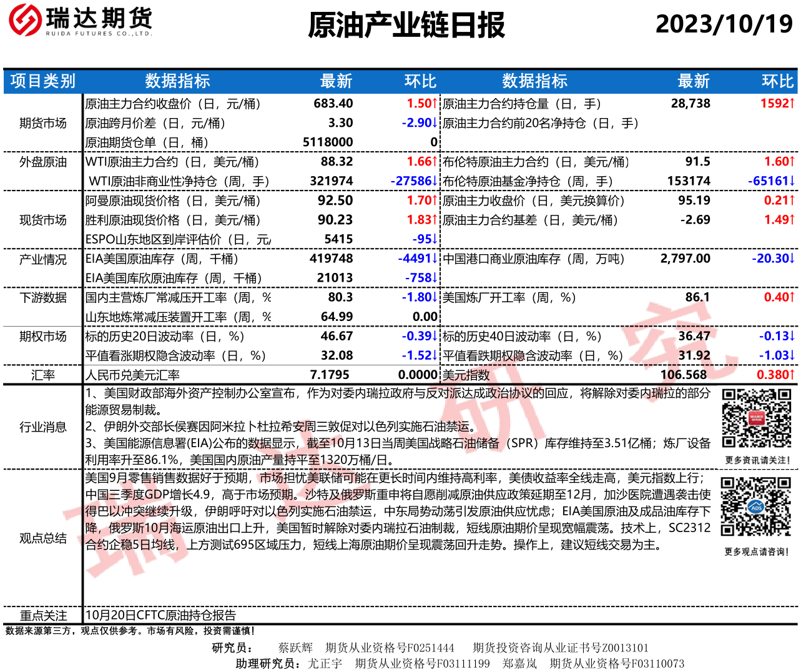Click the 布伦特原油主力合约 row label
The height and width of the screenshot is (672, 801).
pos(536,162)
